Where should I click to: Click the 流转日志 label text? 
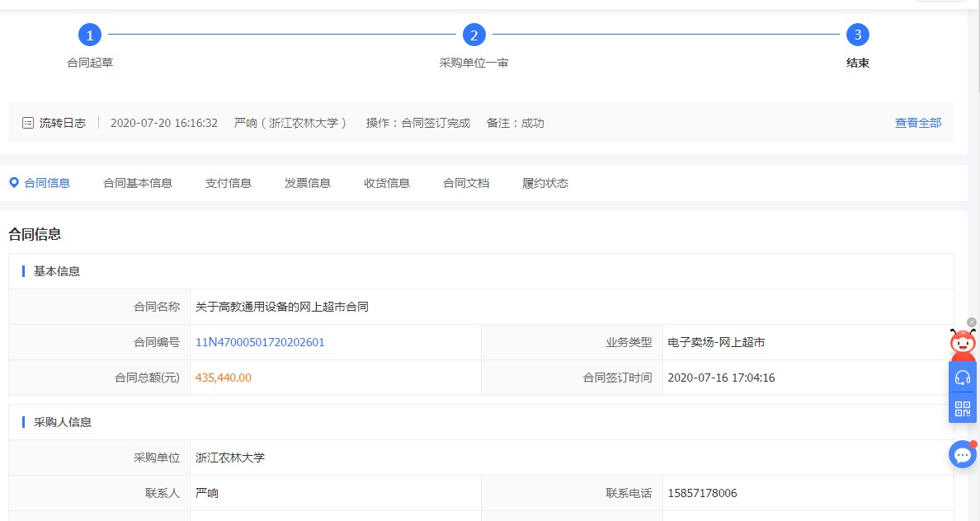(63, 123)
